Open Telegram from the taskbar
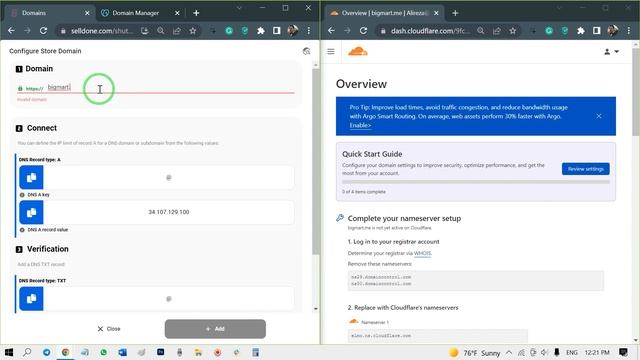This screenshot has width=640, height=360. (47, 352)
